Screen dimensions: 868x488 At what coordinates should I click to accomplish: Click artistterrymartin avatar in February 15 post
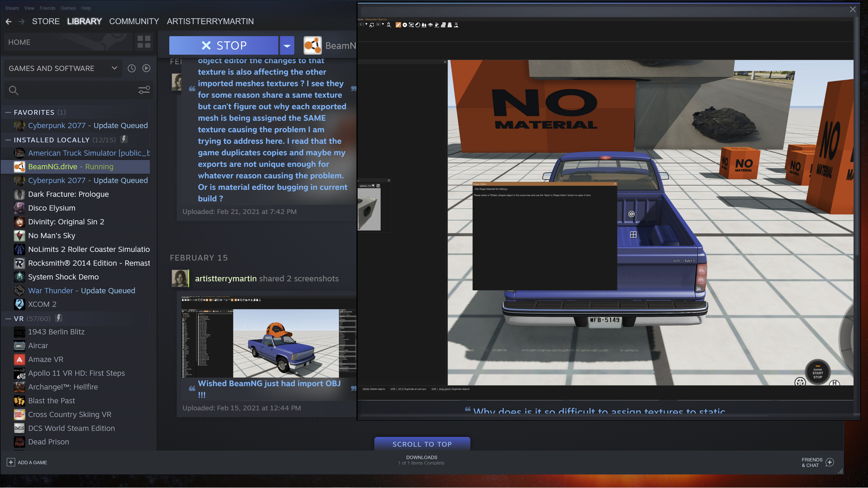[x=180, y=278]
